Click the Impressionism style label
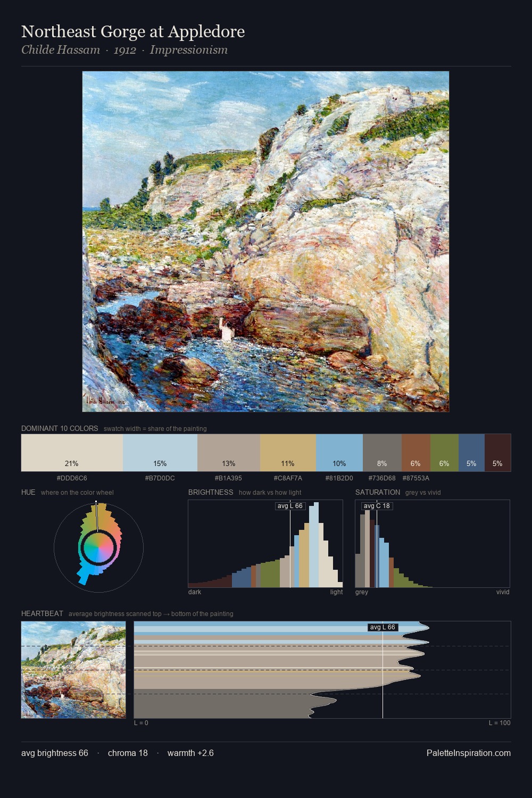 pyautogui.click(x=189, y=50)
